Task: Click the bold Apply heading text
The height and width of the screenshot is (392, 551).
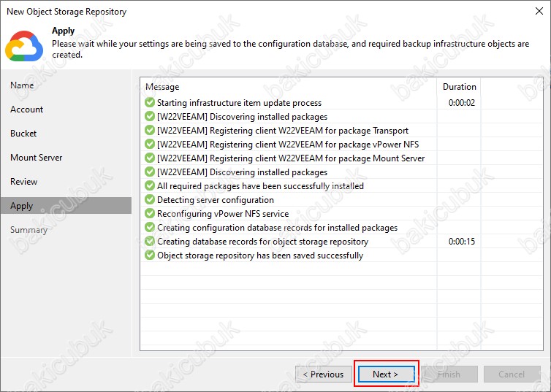Action: (x=64, y=31)
